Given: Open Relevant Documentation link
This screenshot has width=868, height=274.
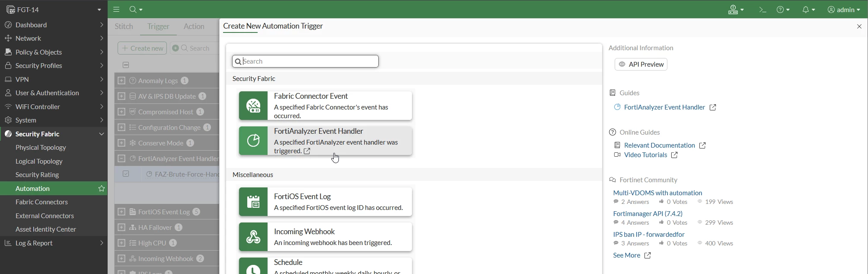Looking at the screenshot, I should 660,145.
